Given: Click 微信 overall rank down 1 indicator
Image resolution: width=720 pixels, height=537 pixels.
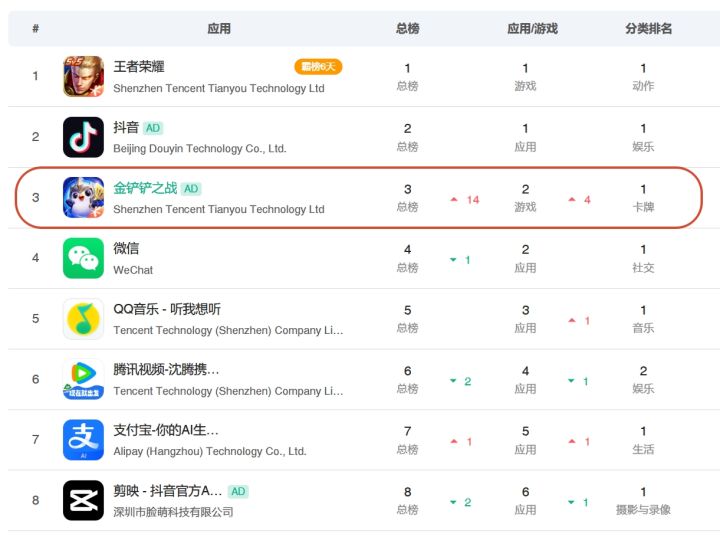Looking at the screenshot, I should 461,260.
